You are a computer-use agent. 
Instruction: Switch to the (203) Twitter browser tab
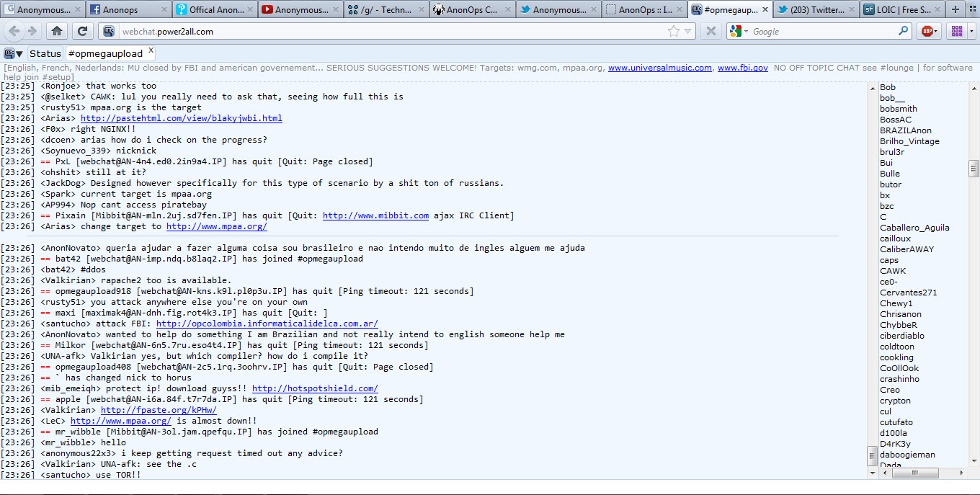pyautogui.click(x=816, y=10)
